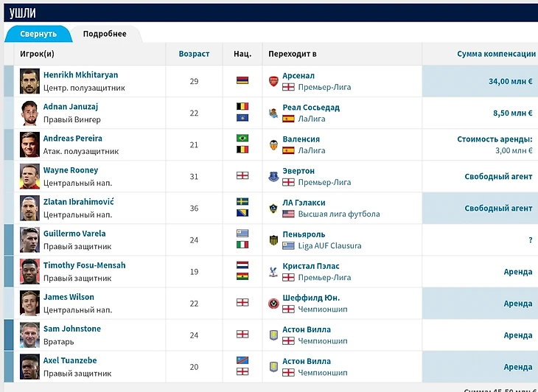
Task: Click the Crystal Palace club crest
Action: [x=273, y=271]
